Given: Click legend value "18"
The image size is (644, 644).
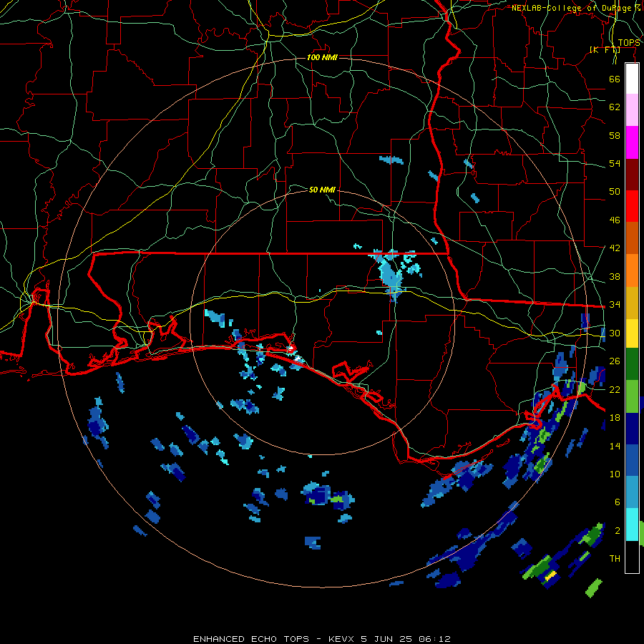Looking at the screenshot, I should (x=615, y=418).
